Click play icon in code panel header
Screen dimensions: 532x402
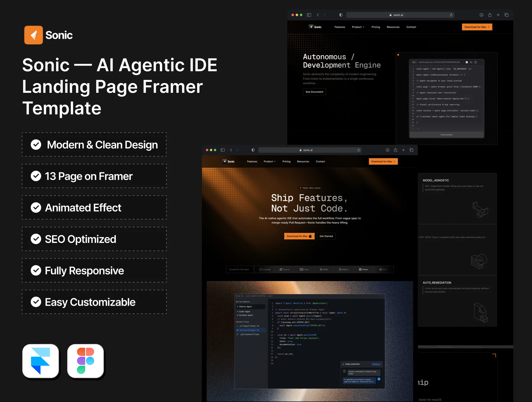[471, 62]
